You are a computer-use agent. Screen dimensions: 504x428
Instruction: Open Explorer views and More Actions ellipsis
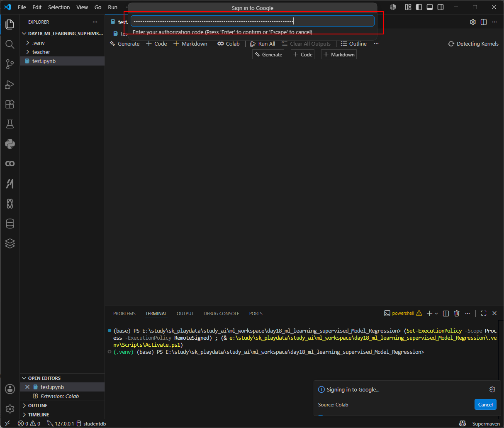tap(95, 22)
